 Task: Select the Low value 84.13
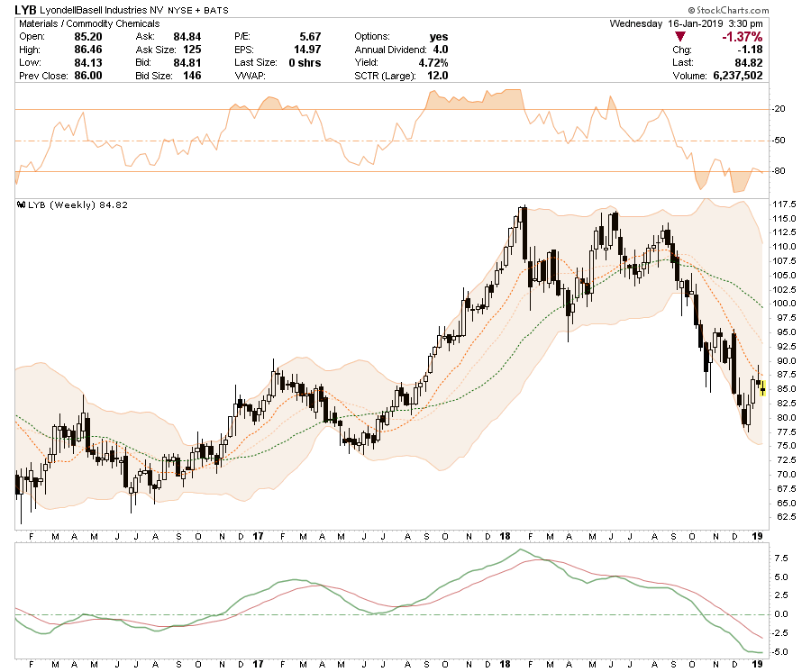[88, 62]
